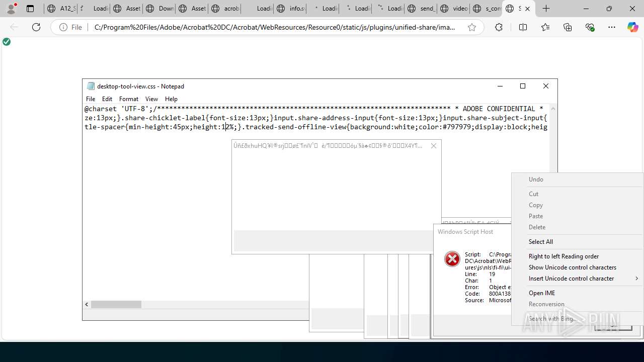Open the tab actions menu icon
This screenshot has width=644, height=362.
tap(30, 9)
